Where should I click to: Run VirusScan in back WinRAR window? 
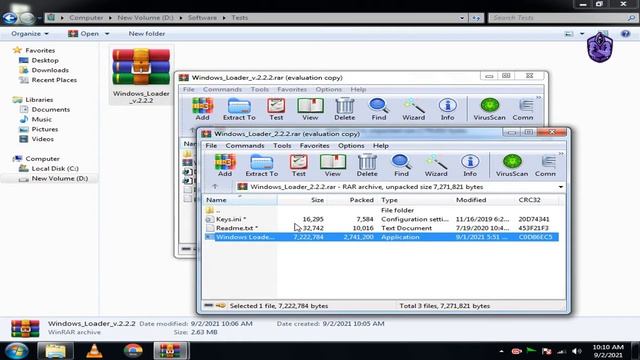489,109
